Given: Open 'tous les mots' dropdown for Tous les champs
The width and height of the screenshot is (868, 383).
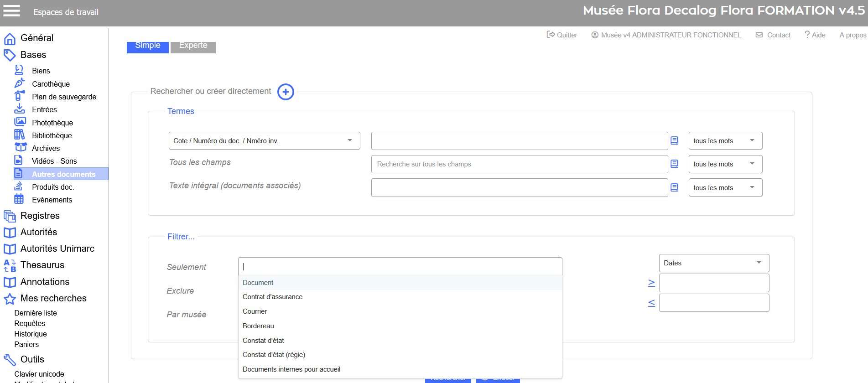Looking at the screenshot, I should coord(725,164).
